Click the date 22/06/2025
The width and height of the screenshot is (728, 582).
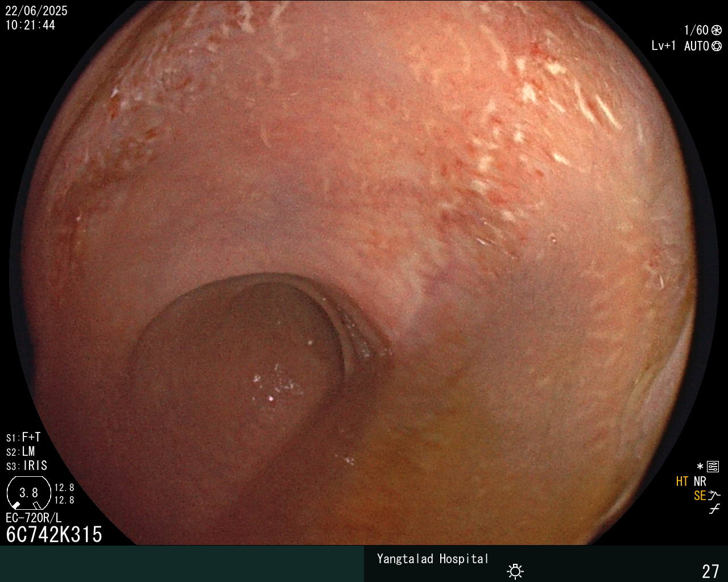coord(36,11)
